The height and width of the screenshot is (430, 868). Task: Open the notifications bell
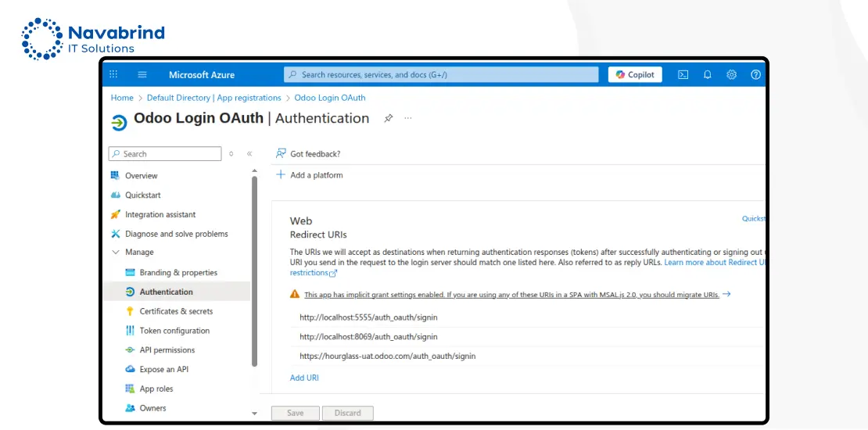(708, 75)
